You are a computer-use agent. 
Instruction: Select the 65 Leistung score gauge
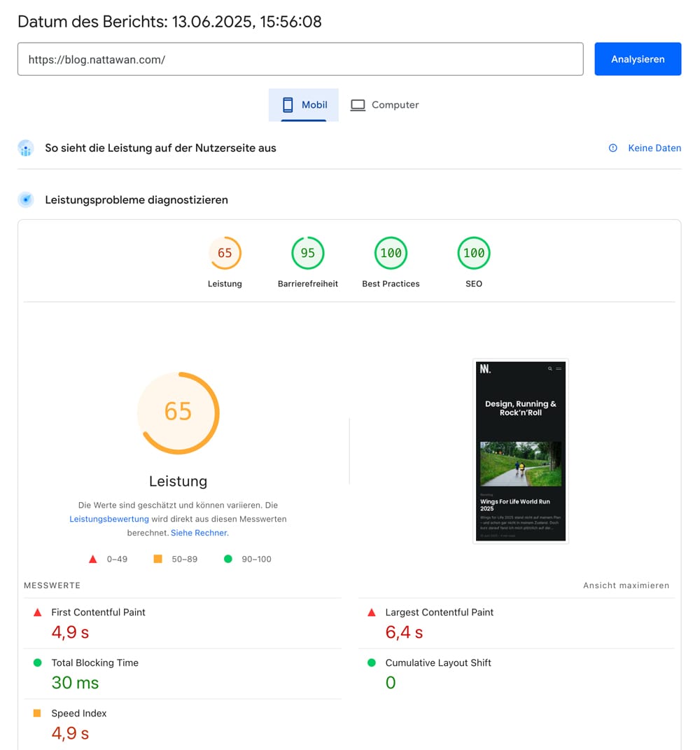tap(225, 253)
